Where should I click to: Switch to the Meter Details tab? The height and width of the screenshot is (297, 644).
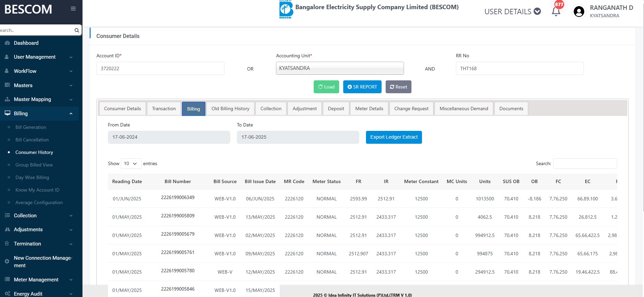[x=369, y=108]
